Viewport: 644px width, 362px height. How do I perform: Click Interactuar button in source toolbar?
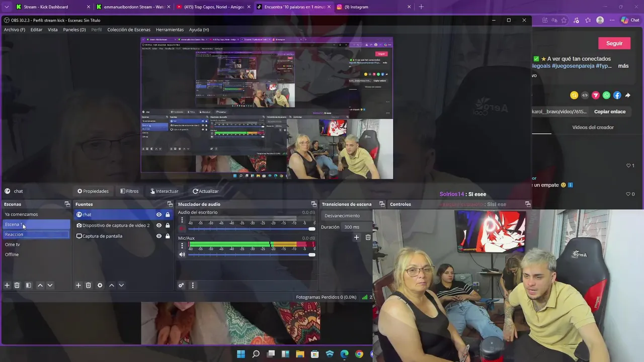click(164, 191)
